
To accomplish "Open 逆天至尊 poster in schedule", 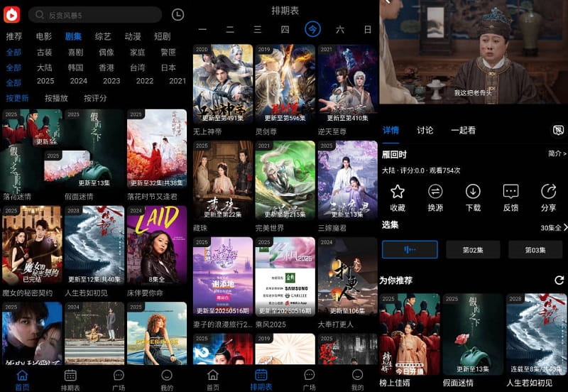I will pyautogui.click(x=348, y=84).
